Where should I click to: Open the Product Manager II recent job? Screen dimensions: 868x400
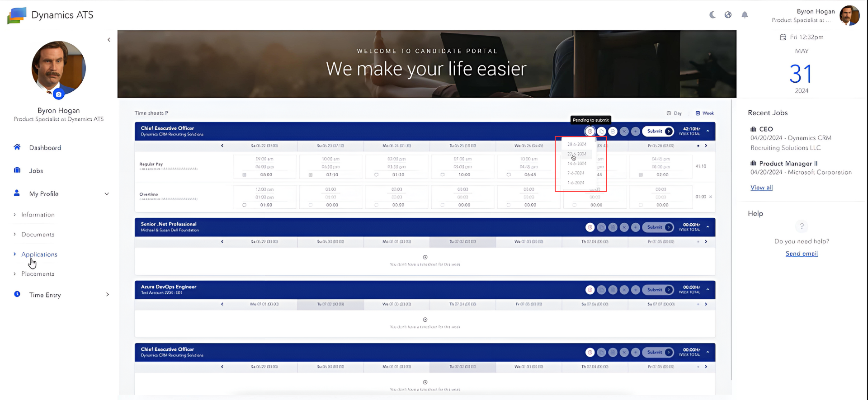click(x=788, y=164)
